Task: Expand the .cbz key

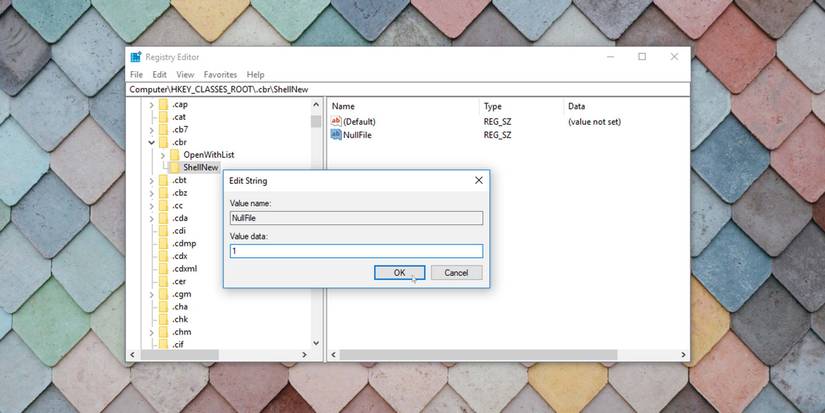Action: point(152,193)
